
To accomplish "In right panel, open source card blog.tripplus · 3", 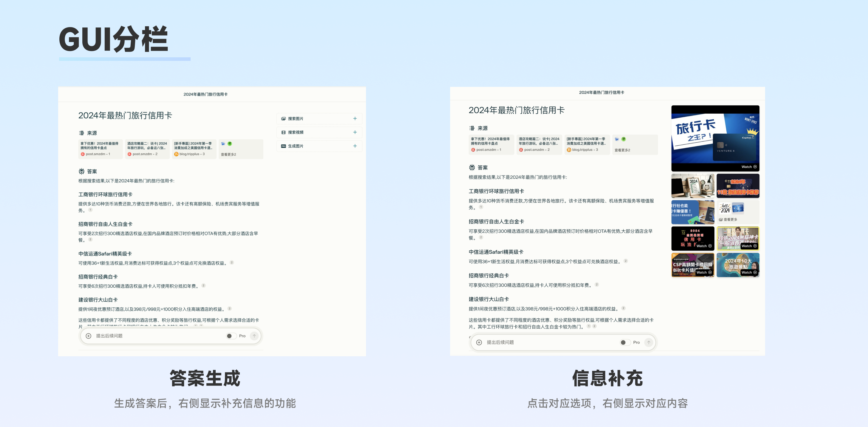I will tap(587, 145).
